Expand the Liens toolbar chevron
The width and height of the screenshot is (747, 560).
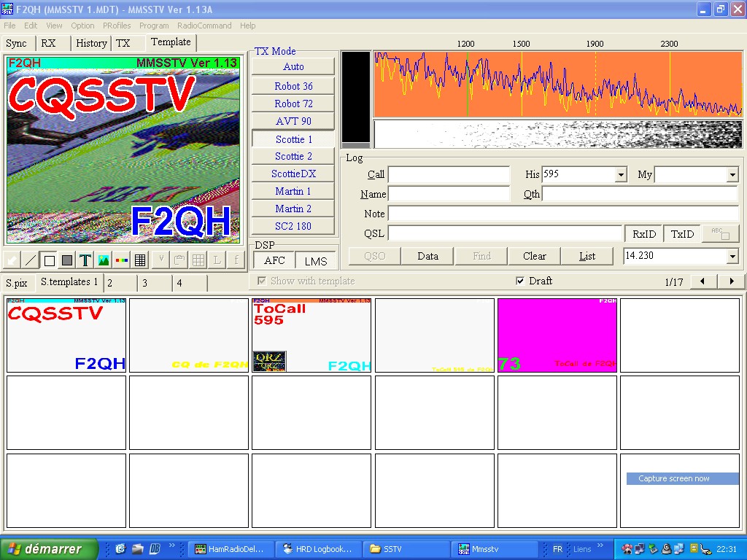tap(600, 545)
